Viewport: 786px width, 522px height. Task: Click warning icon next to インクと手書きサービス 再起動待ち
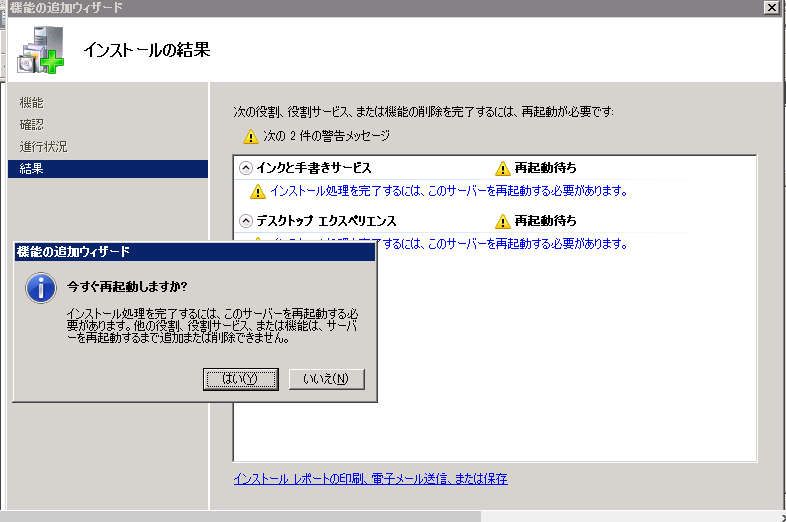[502, 168]
